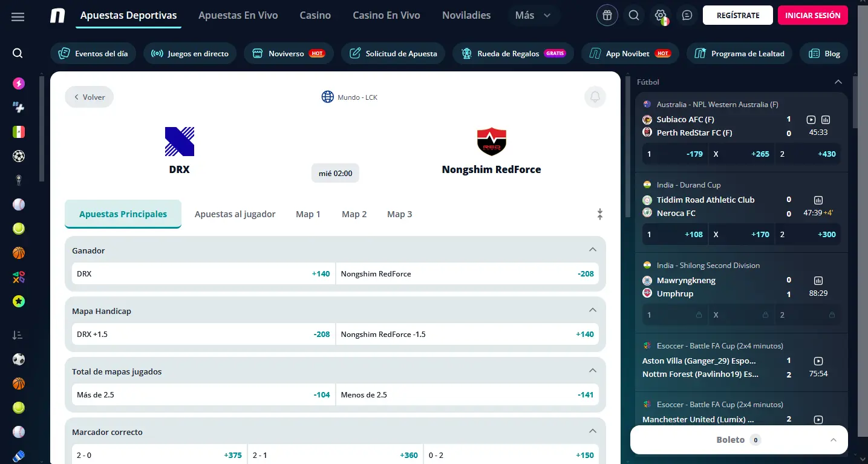The width and height of the screenshot is (868, 464).
Task: Open Juegos en directo shortcut
Action: tap(190, 53)
